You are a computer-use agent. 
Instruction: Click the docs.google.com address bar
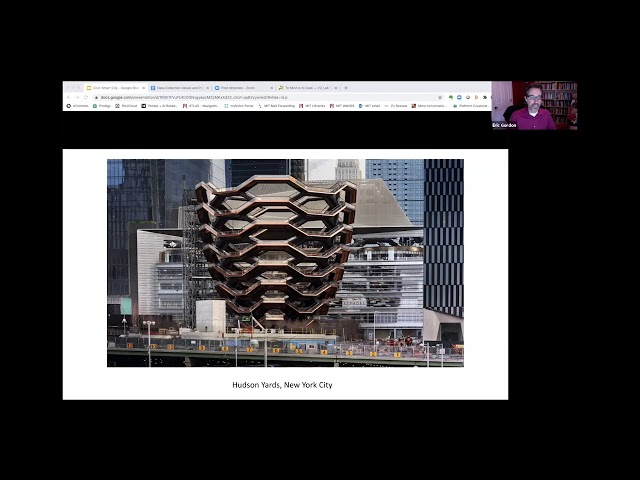tap(267, 98)
